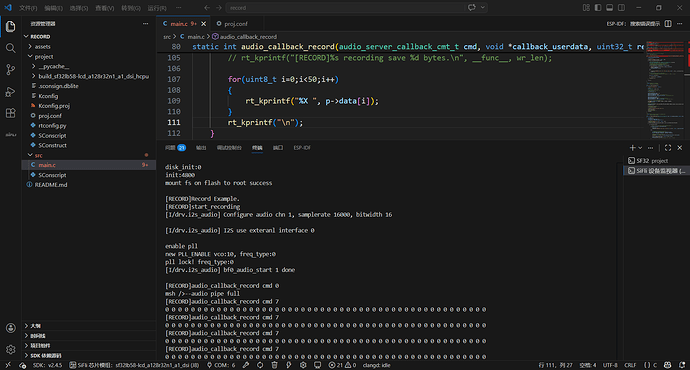Click the trash clean icon in status bar
Image resolution: width=690 pixels, height=370 pixels.
275,365
